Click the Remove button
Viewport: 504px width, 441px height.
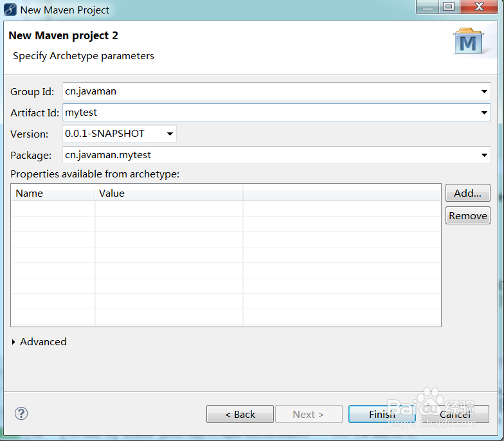468,215
